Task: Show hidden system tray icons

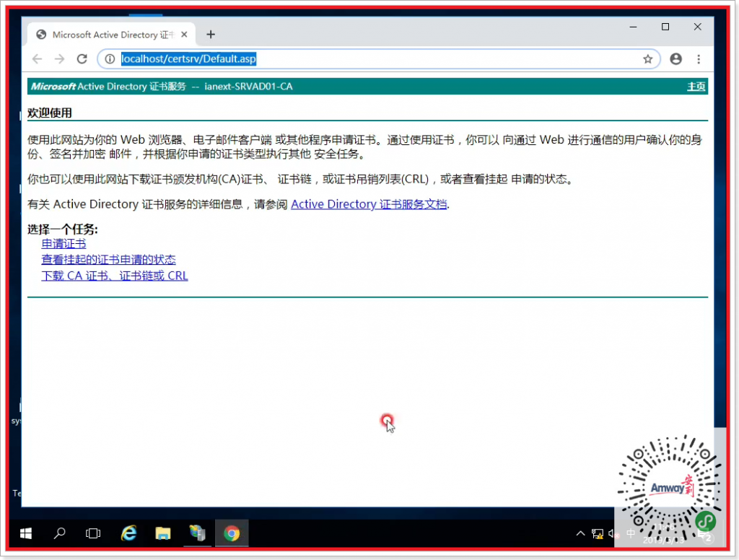Action: click(x=580, y=534)
